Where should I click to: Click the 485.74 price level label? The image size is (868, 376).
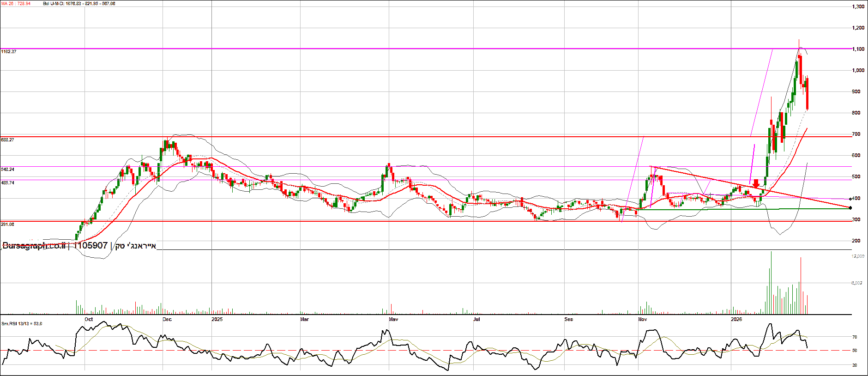pos(7,183)
